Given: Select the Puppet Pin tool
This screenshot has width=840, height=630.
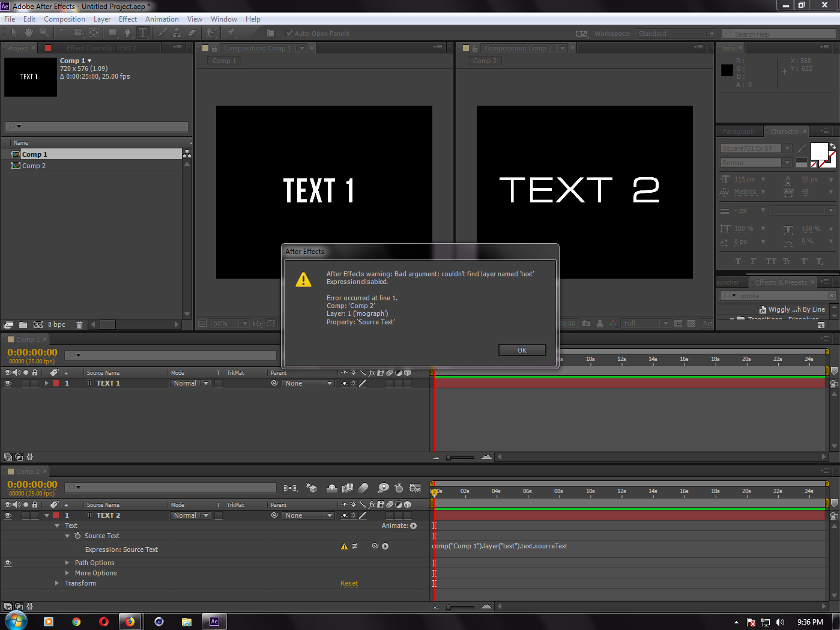Looking at the screenshot, I should point(231,32).
